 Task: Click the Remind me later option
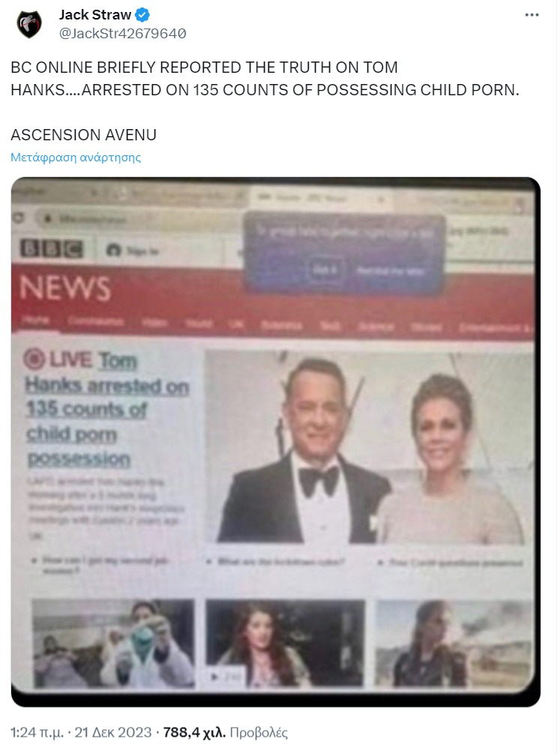coord(390,271)
